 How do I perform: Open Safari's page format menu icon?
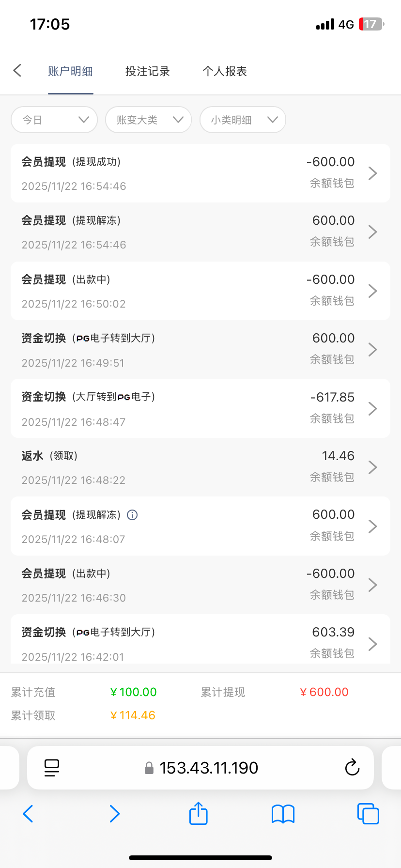(52, 768)
